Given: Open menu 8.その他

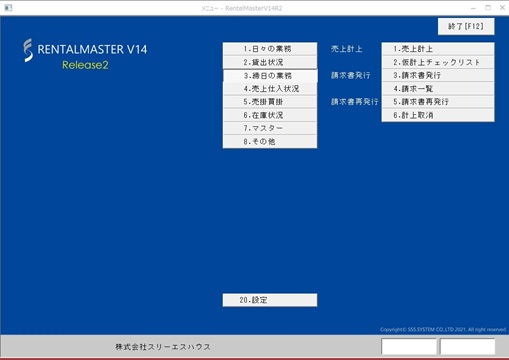Looking at the screenshot, I should click(x=270, y=141).
